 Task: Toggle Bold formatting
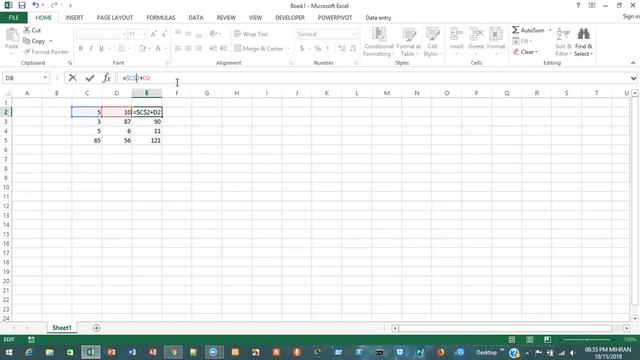[x=80, y=48]
